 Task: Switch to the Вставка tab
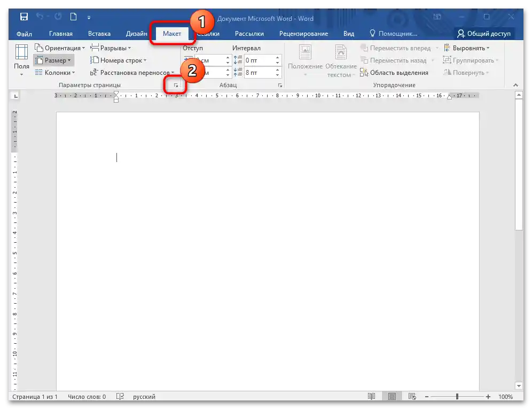(99, 34)
